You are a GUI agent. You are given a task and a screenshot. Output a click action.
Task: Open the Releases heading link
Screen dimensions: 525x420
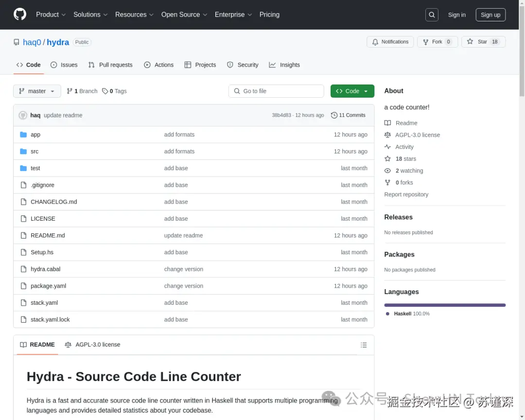click(398, 217)
